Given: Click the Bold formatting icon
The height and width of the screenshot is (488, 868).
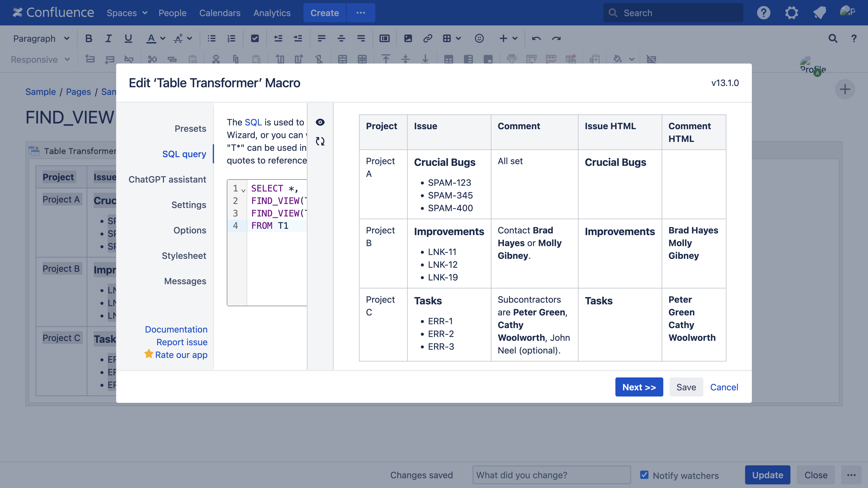Looking at the screenshot, I should 89,38.
